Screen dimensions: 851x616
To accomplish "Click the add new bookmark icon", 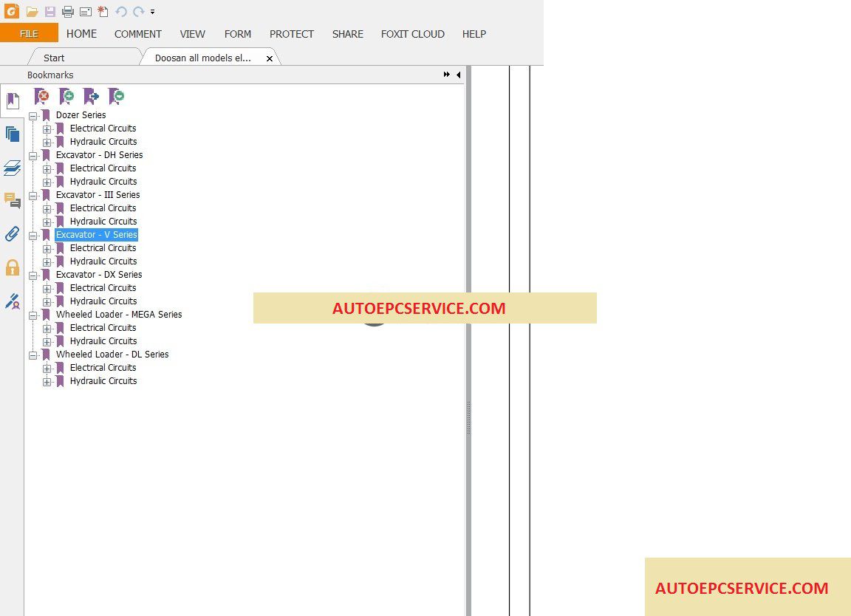I will coord(66,96).
